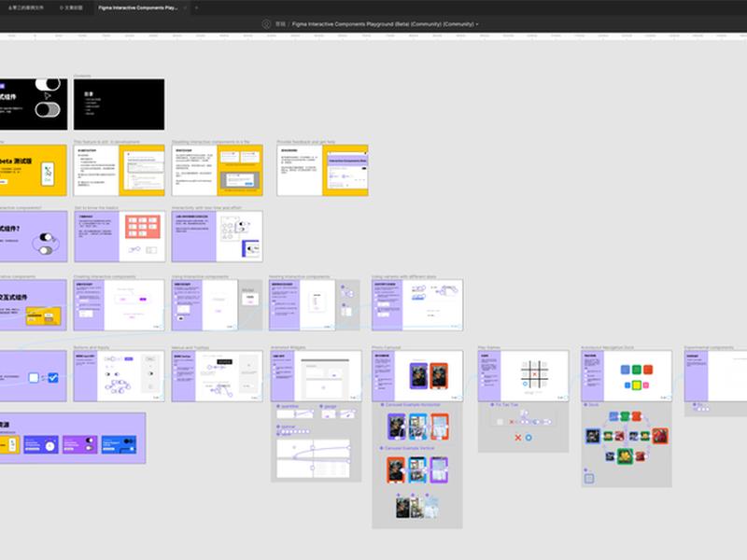Viewport: 747px width, 560px height.
Task: Select the "Get to know the basics" frame
Action: click(120, 237)
